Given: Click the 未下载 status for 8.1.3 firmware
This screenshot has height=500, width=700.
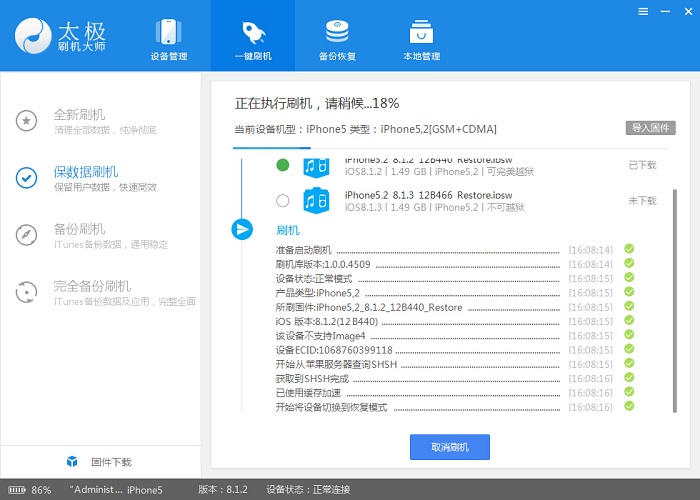Looking at the screenshot, I should (x=642, y=200).
